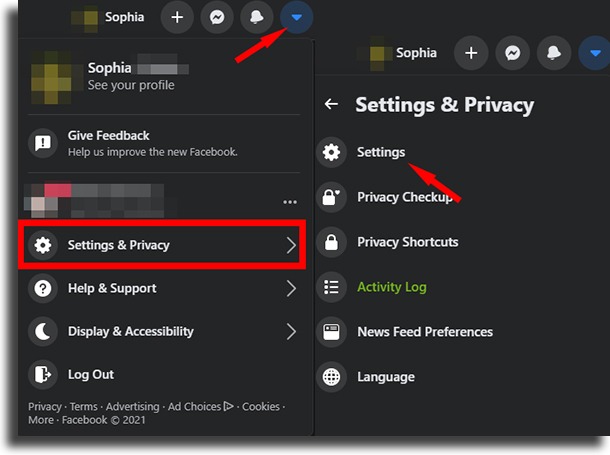Open Privacy Shortcuts
The height and width of the screenshot is (455, 610).
coord(408,242)
